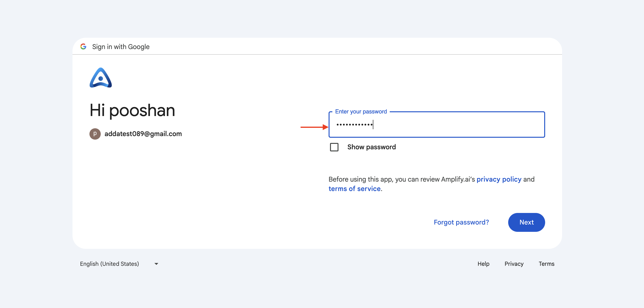Open Amplify.ai's privacy policy link

(x=499, y=179)
